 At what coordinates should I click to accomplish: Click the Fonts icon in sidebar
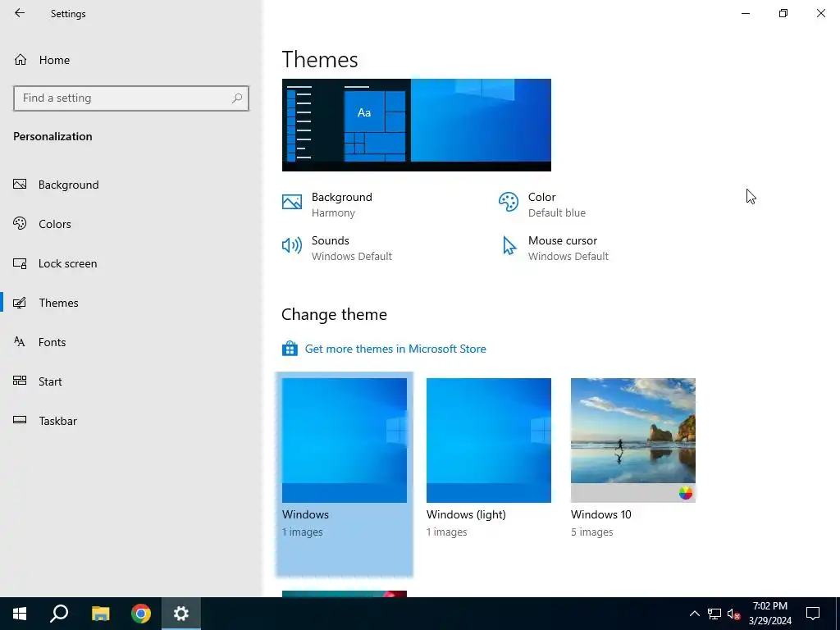point(20,341)
